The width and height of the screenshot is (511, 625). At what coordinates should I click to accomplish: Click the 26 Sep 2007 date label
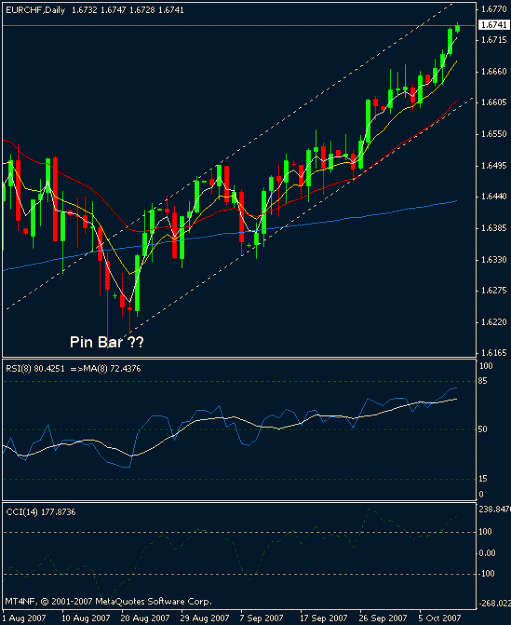[383, 618]
